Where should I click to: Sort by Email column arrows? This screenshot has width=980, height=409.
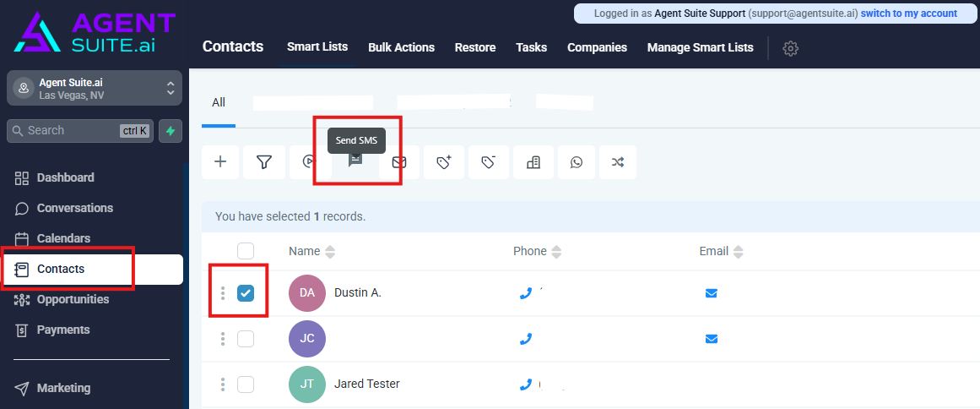pyautogui.click(x=738, y=252)
